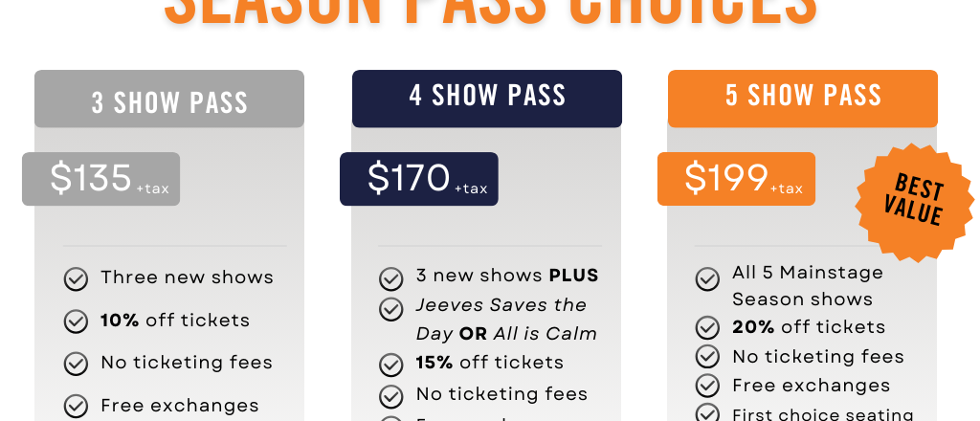This screenshot has width=980, height=421.
Task: Click checkmark beside 15% off tickets
Action: click(x=390, y=365)
